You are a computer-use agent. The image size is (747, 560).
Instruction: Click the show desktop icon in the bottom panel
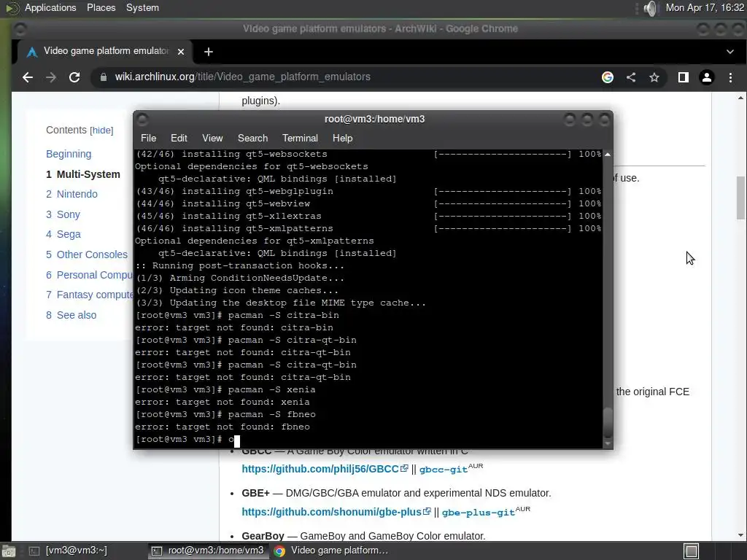9,551
